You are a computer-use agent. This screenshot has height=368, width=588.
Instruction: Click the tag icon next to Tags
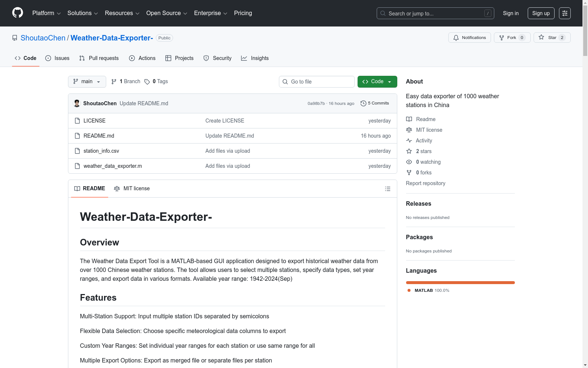click(147, 82)
